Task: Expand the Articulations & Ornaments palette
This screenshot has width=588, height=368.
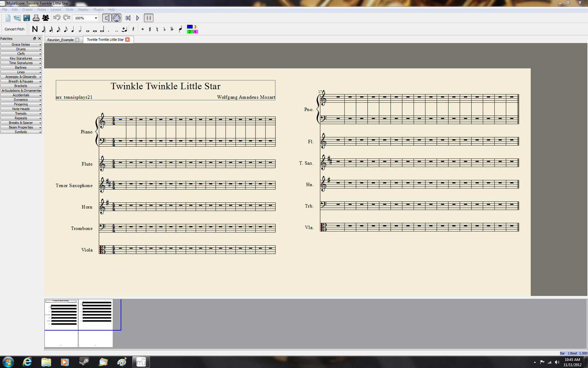Action: 21,91
